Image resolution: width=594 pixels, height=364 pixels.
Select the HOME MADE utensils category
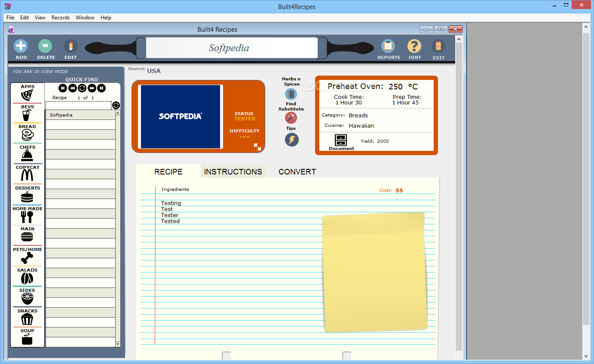28,217
